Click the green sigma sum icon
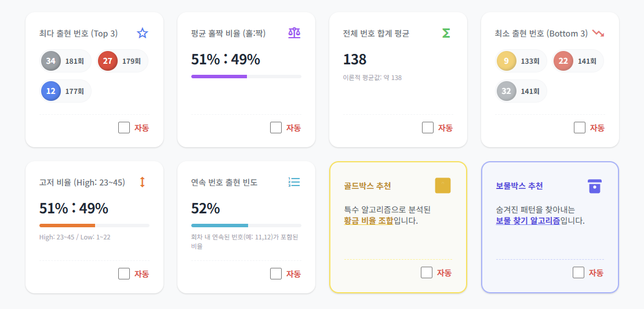This screenshot has height=309, width=644. point(446,33)
